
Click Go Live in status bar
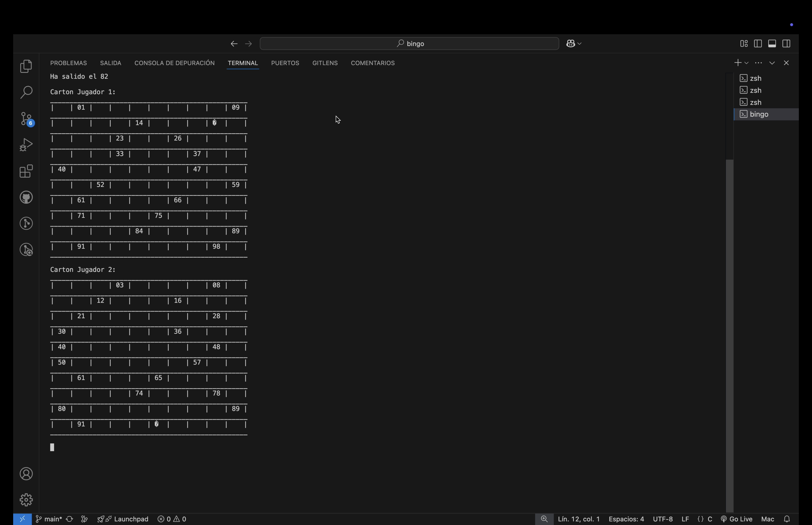[x=737, y=519]
